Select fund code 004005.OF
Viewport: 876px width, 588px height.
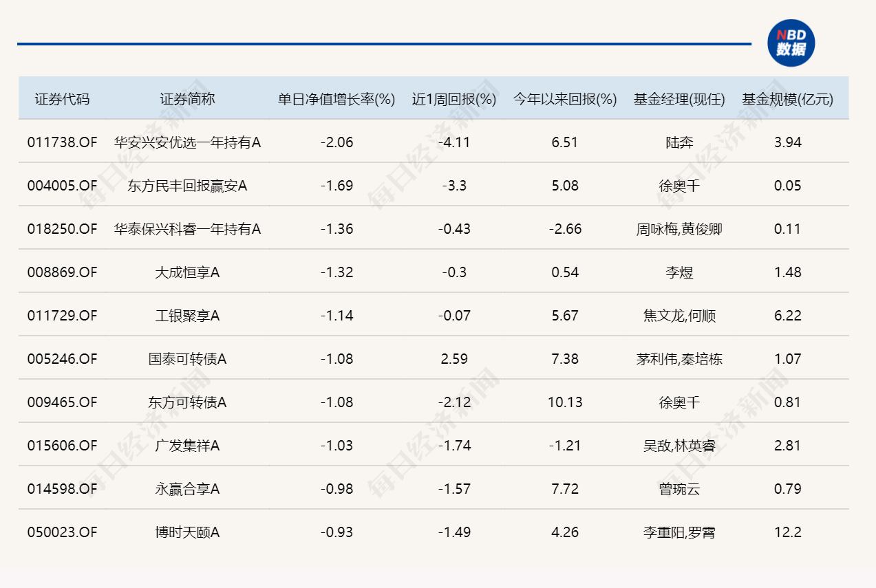(x=62, y=186)
